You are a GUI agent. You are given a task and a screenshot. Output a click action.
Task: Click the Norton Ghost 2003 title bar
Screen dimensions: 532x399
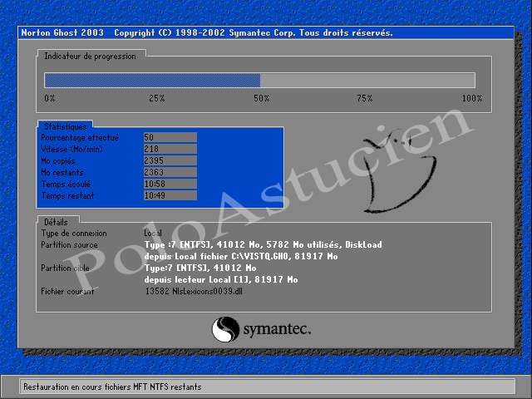(266, 33)
